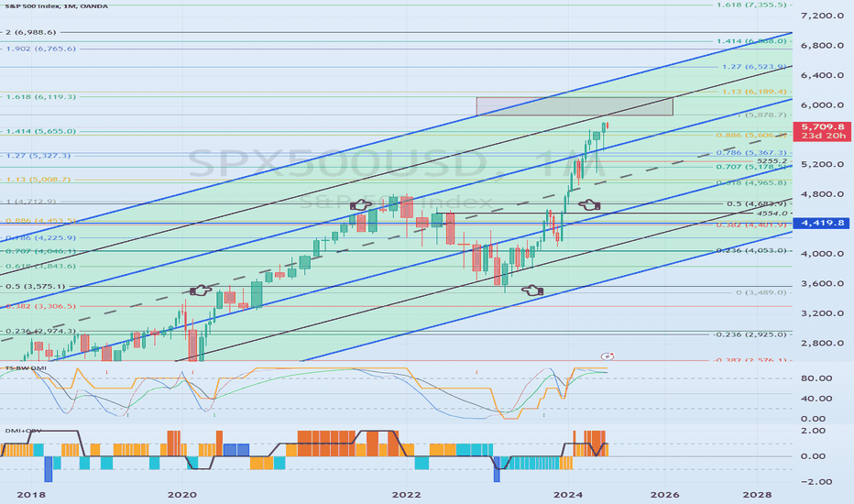Viewport: 854px width, 504px height.
Task: Click the 2028 label on the time axis
Action: [757, 495]
